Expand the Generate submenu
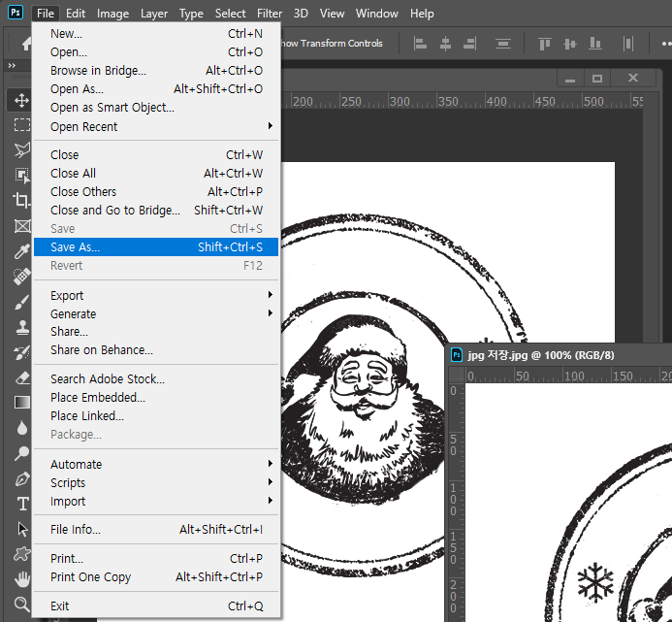The height and width of the screenshot is (622, 672). 156,313
